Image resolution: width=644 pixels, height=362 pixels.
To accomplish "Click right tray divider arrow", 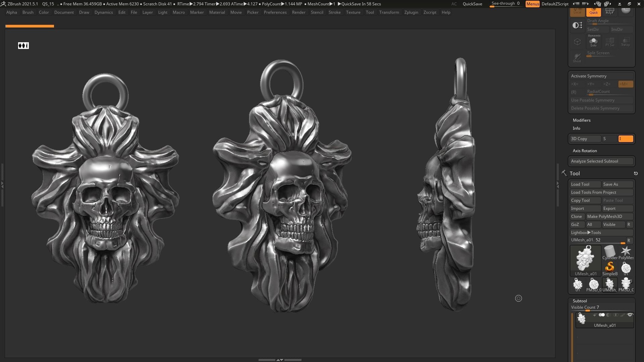I will 558,184.
